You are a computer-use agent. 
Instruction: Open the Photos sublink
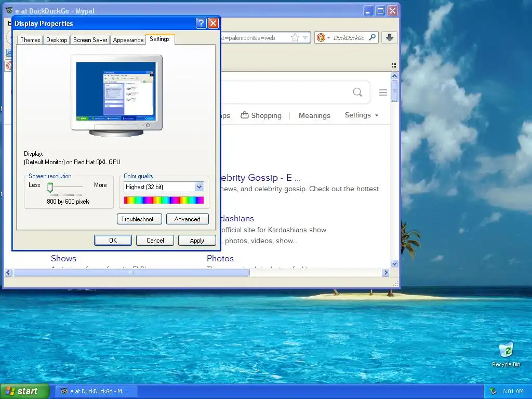coord(220,258)
